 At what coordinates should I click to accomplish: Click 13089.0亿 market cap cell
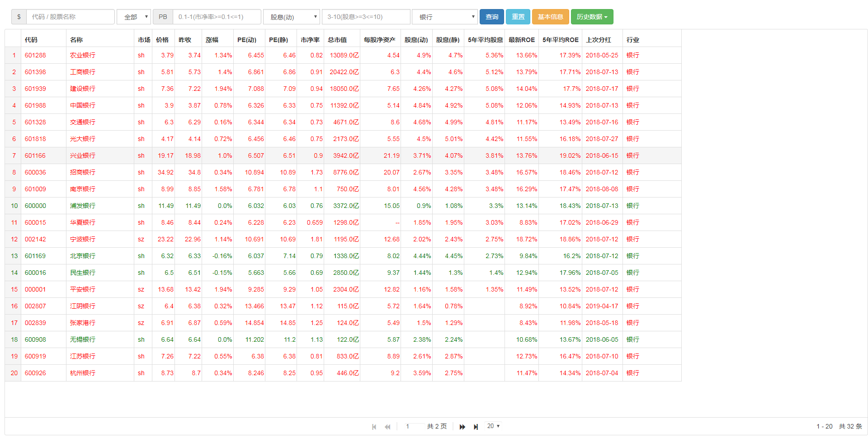344,55
